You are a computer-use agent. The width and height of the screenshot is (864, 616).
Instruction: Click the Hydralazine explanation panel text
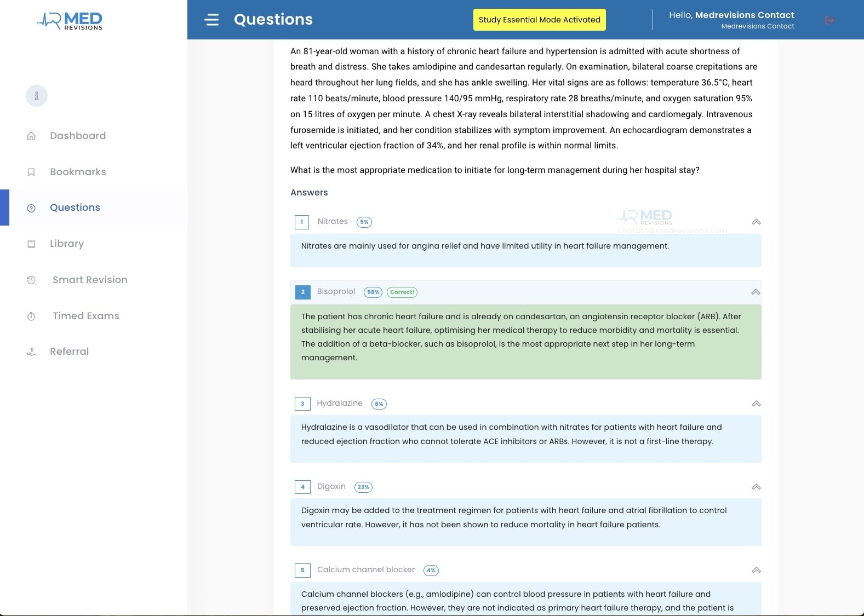[x=512, y=434]
